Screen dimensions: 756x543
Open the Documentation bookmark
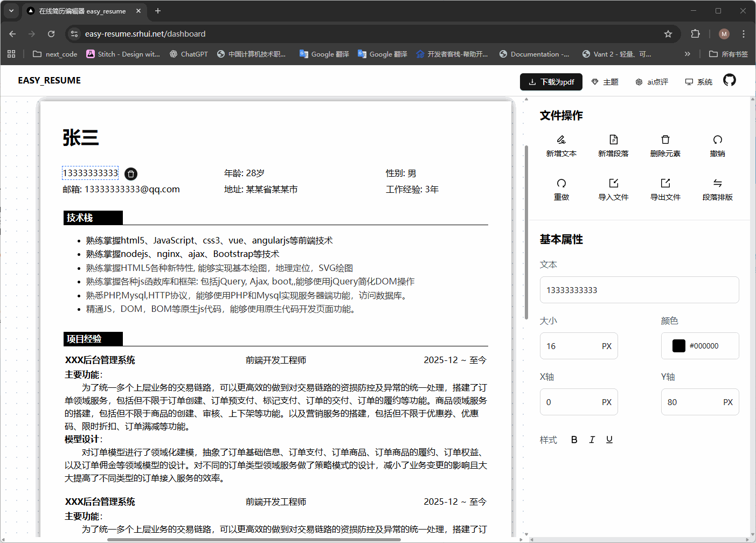pos(534,54)
